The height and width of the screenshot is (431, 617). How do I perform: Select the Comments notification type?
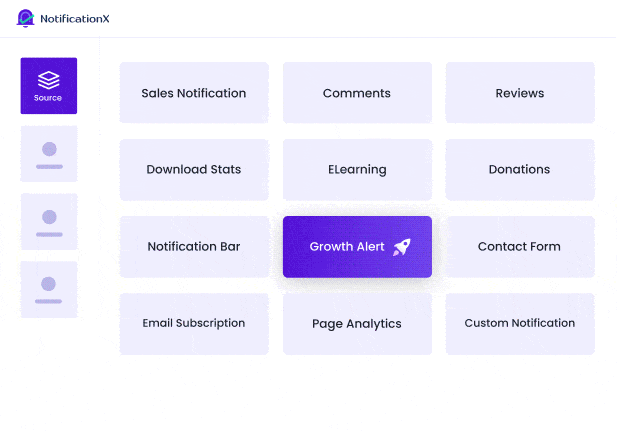[x=357, y=93]
